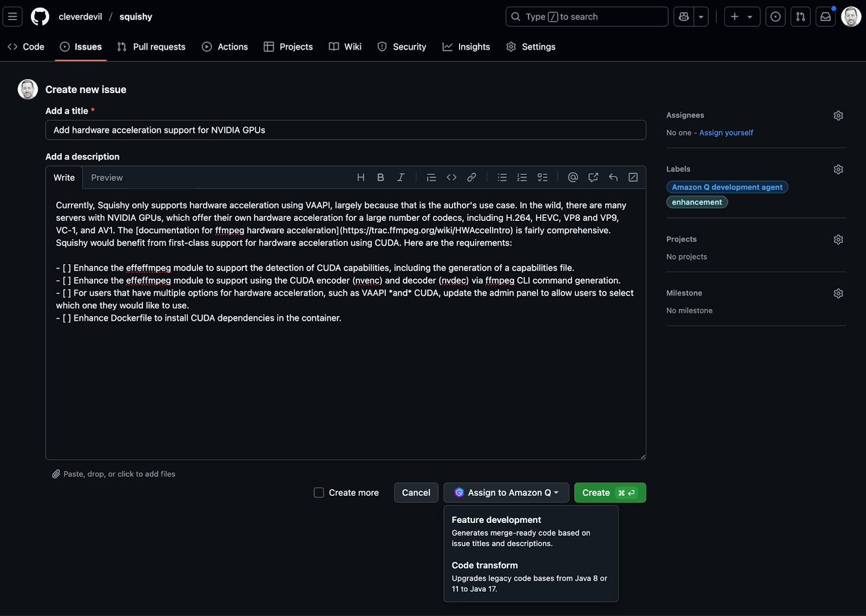This screenshot has height=616, width=866.
Task: Insert a hyperlink with the link icon
Action: pyautogui.click(x=471, y=177)
